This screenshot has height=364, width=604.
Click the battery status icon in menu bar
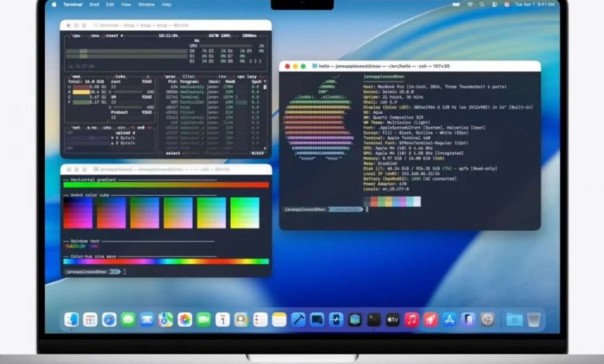click(x=456, y=4)
